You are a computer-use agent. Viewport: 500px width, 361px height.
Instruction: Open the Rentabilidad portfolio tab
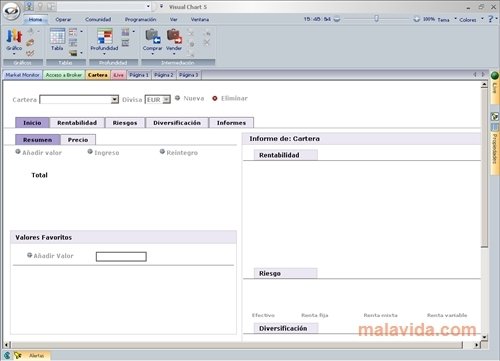click(77, 123)
